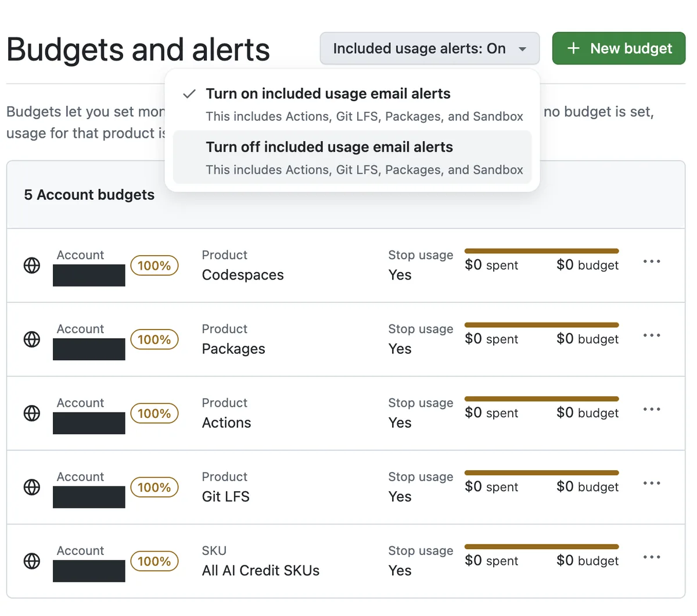Viewport: 697px width, 616px height.
Task: Click 100% badge in Codespaces row
Action: click(154, 266)
